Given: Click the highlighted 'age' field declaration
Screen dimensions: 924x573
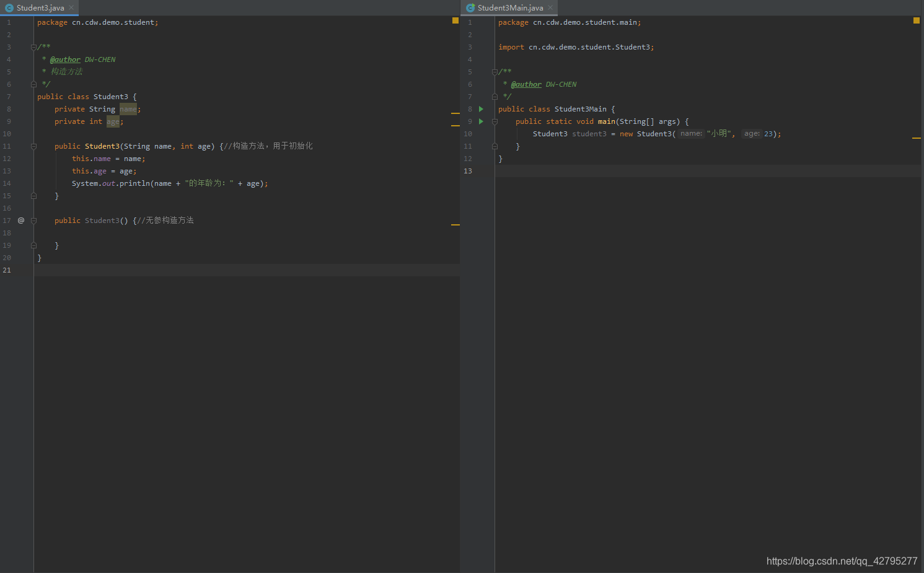Looking at the screenshot, I should pos(113,121).
